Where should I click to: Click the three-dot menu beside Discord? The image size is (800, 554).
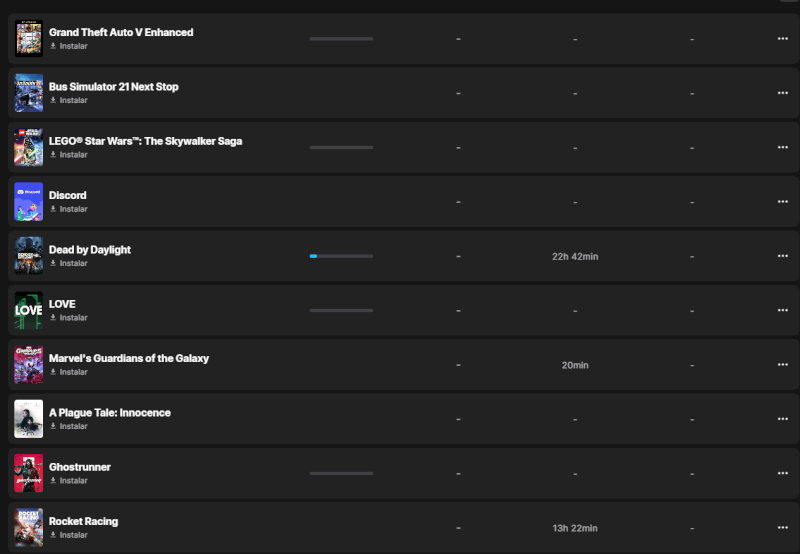(782, 202)
